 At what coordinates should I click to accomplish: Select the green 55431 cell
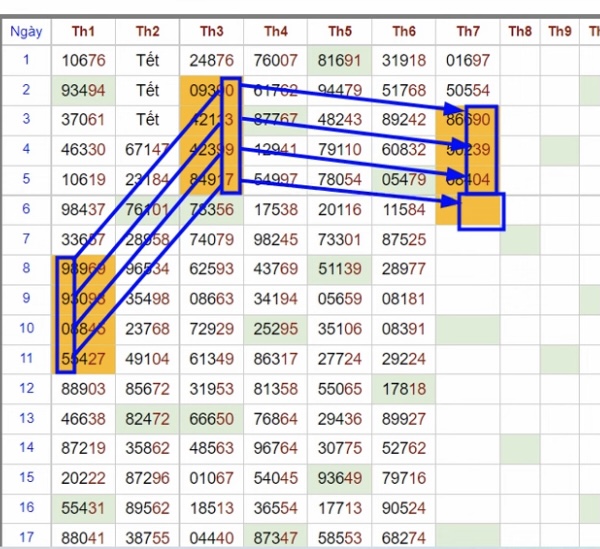83,508
